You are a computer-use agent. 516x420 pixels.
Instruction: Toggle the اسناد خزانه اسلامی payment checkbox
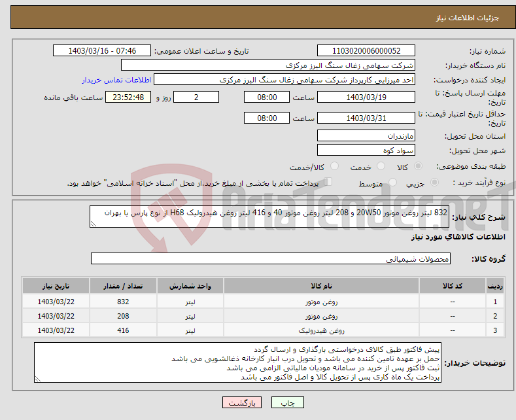(328, 182)
